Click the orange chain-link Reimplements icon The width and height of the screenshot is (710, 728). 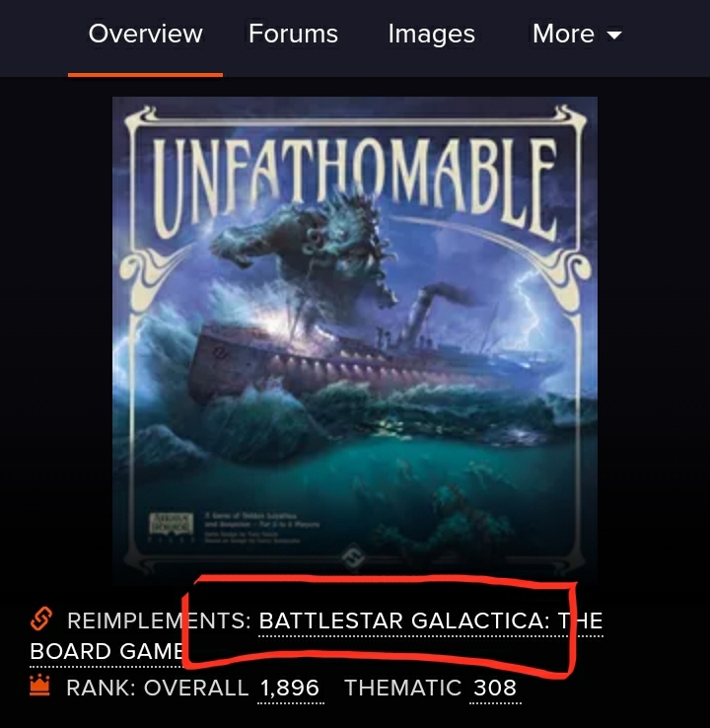point(40,619)
